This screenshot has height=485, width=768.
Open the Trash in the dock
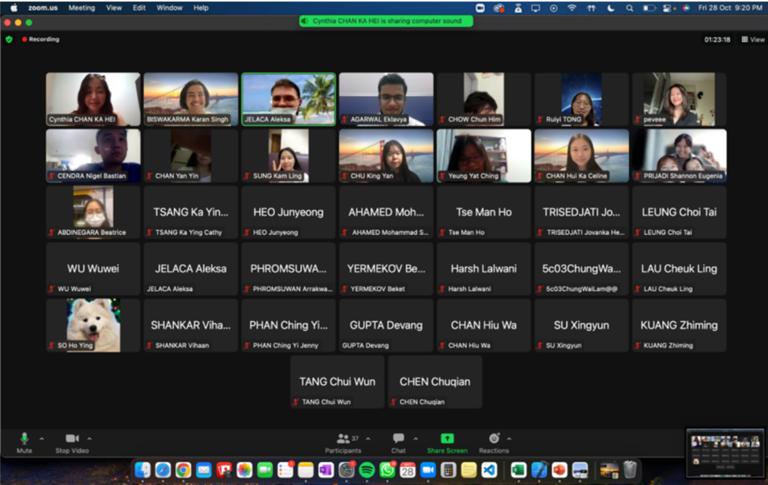click(630, 470)
